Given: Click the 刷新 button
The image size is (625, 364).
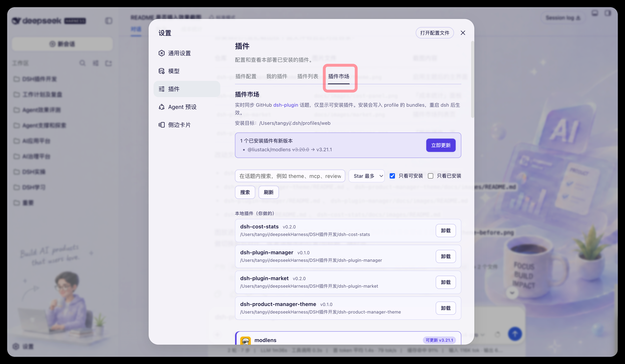Looking at the screenshot, I should pyautogui.click(x=269, y=192).
